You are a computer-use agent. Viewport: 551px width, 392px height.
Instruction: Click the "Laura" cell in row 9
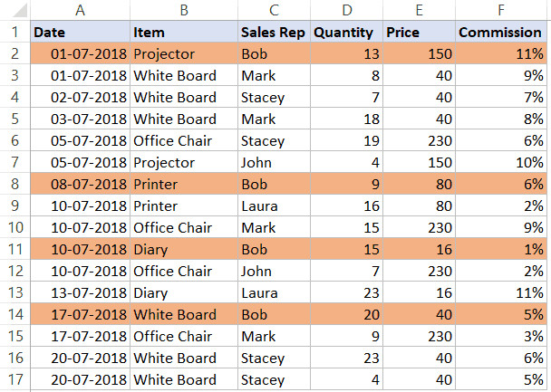[274, 206]
